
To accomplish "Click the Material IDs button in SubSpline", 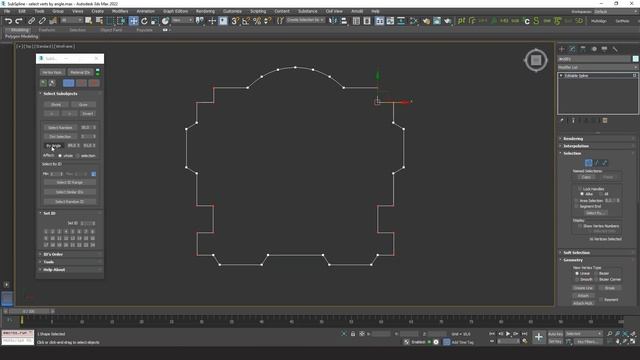I will pyautogui.click(x=80, y=72).
